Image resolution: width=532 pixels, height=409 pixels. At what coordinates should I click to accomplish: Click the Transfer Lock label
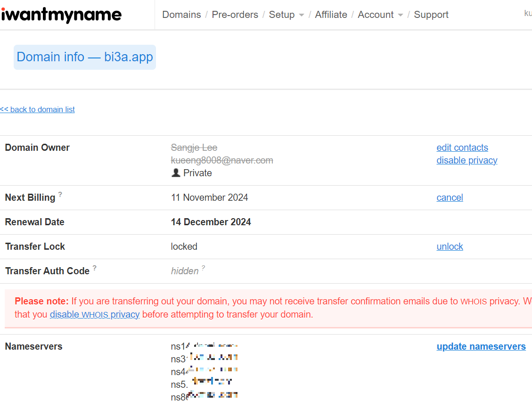point(35,246)
